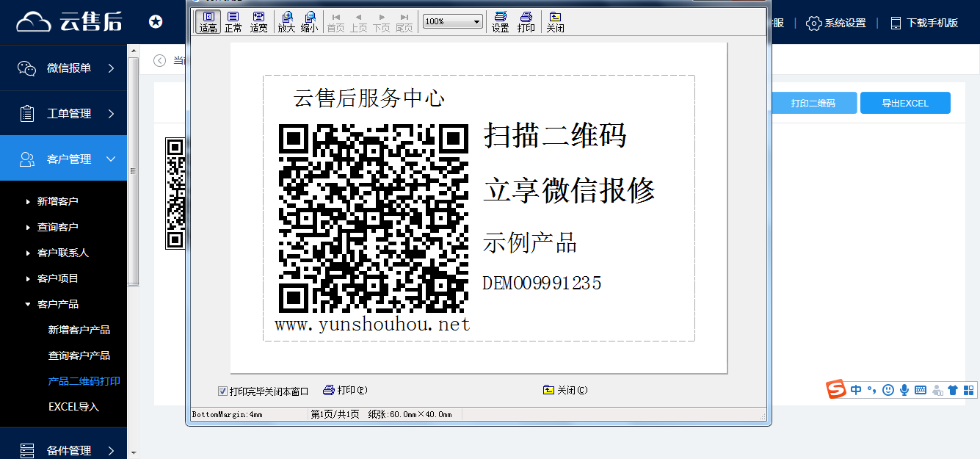Viewport: 980px width, 459px height.
Task: Go to 首页 first page
Action: (335, 22)
